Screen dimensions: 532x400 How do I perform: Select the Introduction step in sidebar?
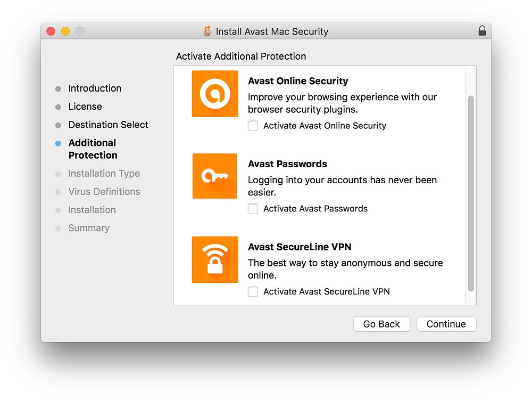[95, 88]
